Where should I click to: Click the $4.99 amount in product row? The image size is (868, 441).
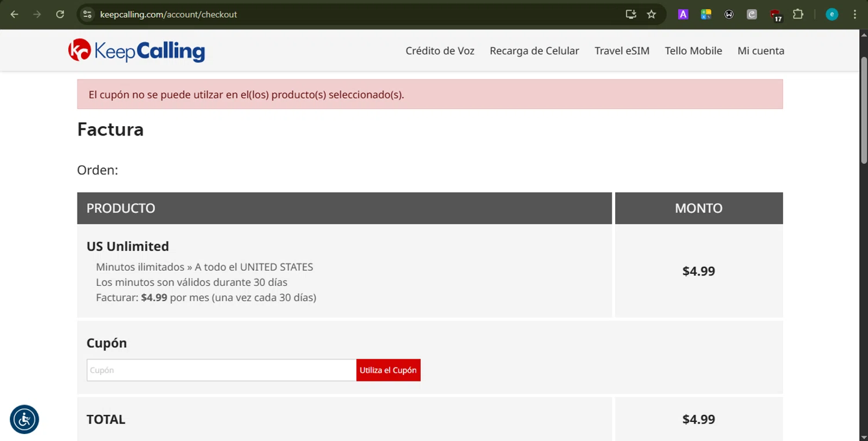[698, 271]
